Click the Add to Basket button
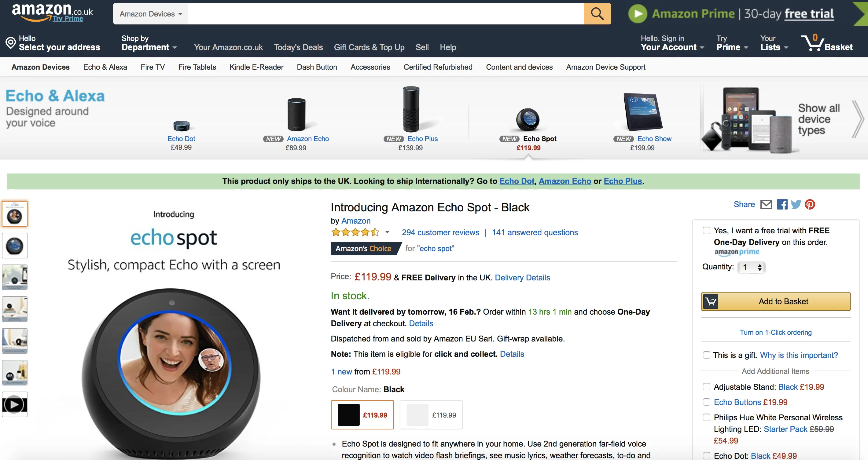868x460 pixels. pos(776,301)
